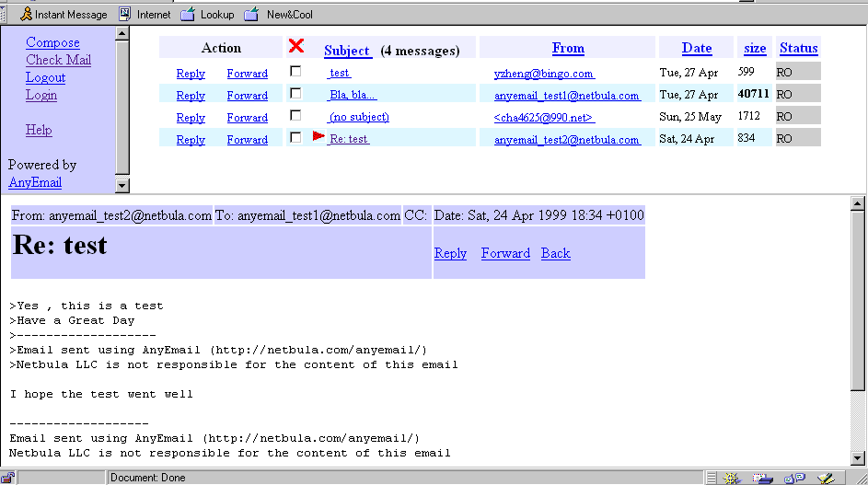Click sender anyemail_test1@netbula.com in list
This screenshot has height=485, width=868.
pos(567,96)
